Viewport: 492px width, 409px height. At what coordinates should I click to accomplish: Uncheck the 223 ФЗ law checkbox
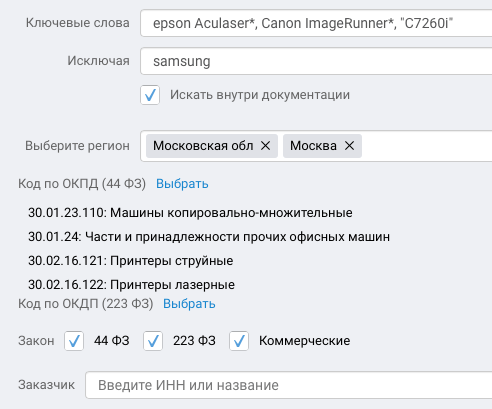pos(153,341)
